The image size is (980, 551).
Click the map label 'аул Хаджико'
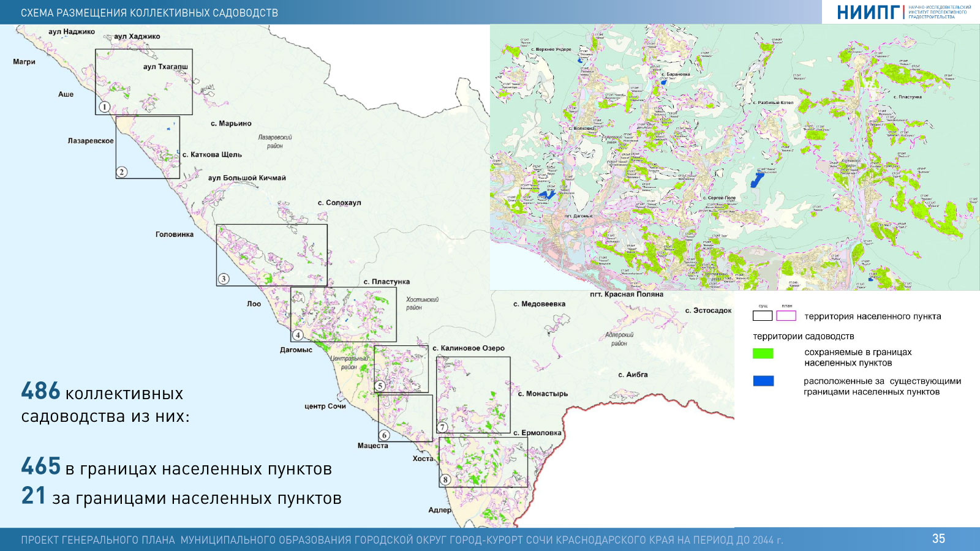pos(137,37)
